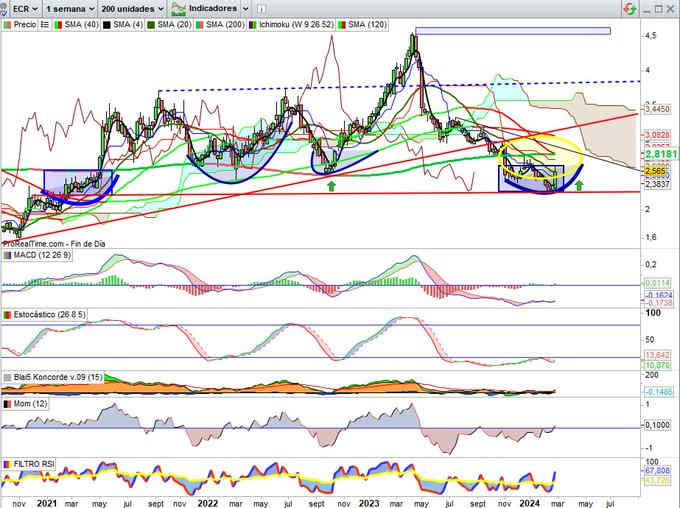Click the green 2,8181 current price tag

(x=658, y=155)
